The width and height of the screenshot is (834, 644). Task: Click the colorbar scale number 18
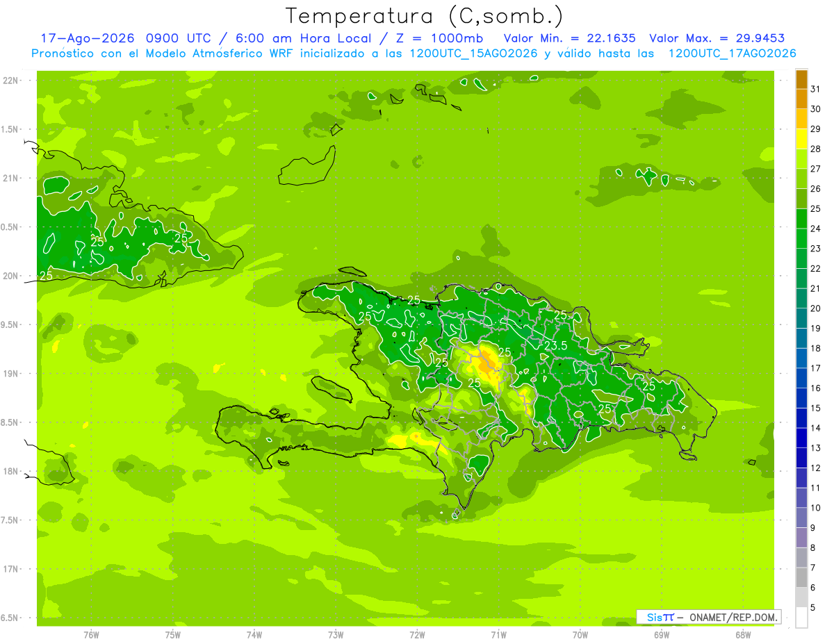tap(816, 348)
